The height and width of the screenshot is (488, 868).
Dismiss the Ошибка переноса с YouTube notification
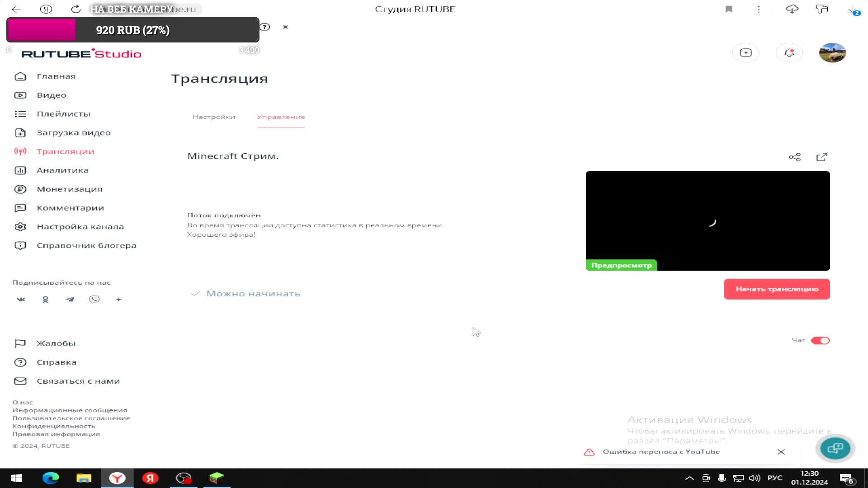pos(781,452)
